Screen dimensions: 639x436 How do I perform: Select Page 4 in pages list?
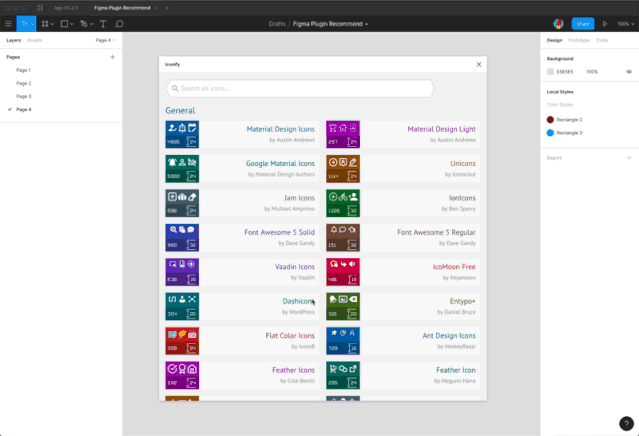pos(24,110)
